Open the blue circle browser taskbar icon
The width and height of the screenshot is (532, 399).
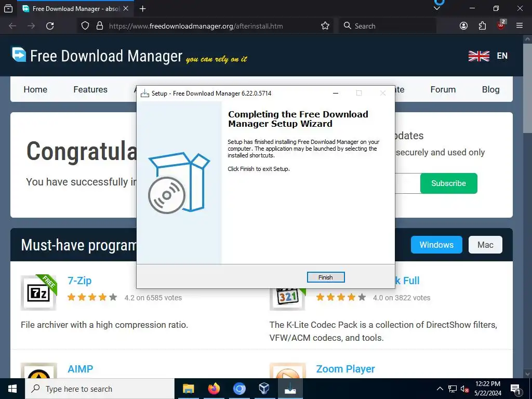click(x=239, y=389)
